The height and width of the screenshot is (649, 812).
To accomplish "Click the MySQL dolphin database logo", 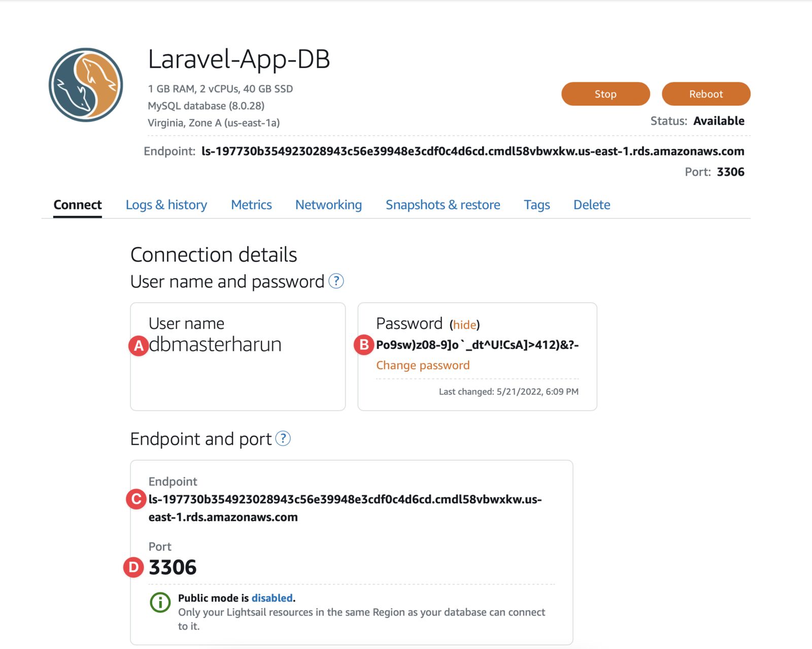I will 86,85.
